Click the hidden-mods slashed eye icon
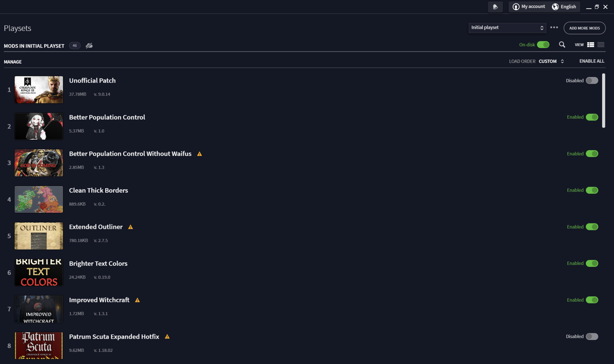614x364 pixels. pyautogui.click(x=89, y=46)
